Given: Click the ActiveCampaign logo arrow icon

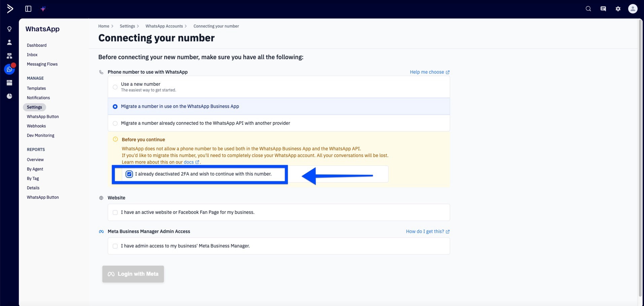Looking at the screenshot, I should pos(10,9).
